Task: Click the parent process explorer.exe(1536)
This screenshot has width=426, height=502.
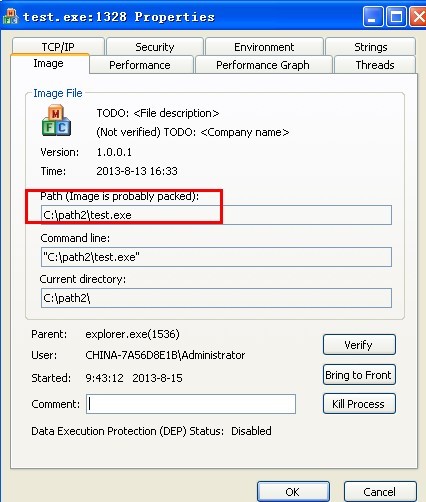Action: tap(132, 334)
